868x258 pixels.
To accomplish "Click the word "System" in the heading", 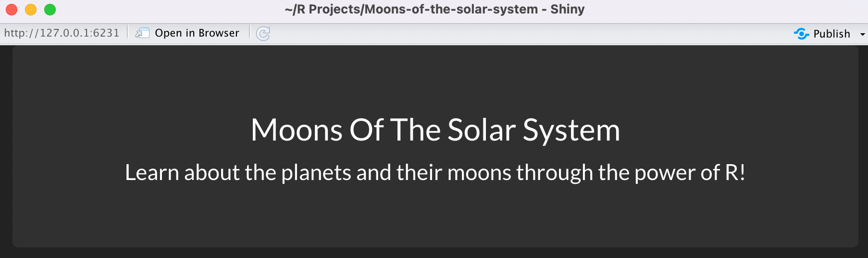I will point(571,130).
